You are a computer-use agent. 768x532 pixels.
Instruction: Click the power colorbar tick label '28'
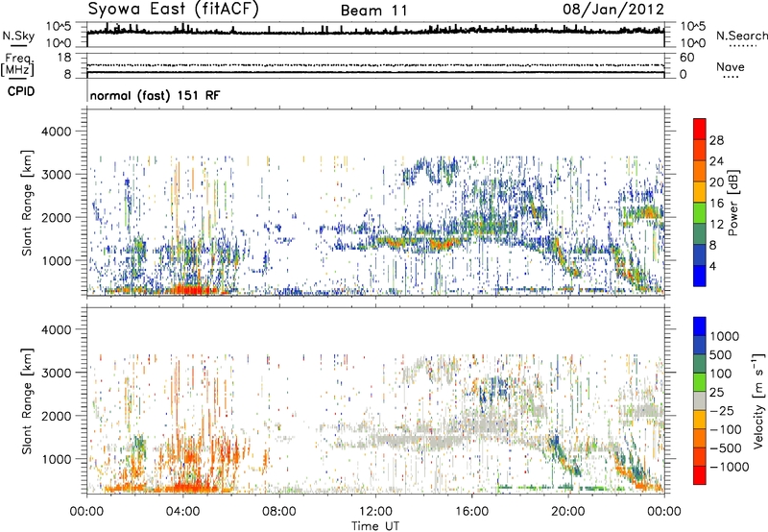coord(716,140)
